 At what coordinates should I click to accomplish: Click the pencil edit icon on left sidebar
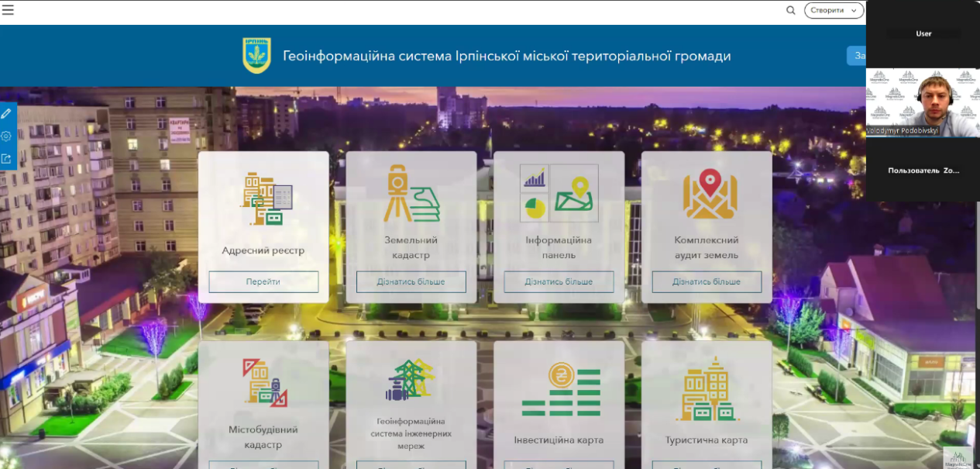(x=6, y=113)
